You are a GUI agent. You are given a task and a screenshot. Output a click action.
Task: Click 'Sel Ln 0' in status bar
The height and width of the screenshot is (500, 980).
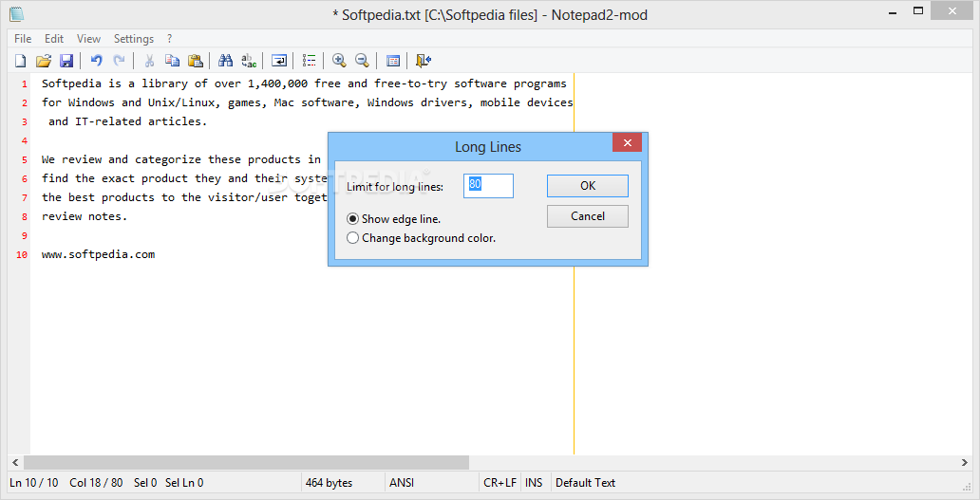[x=184, y=483]
